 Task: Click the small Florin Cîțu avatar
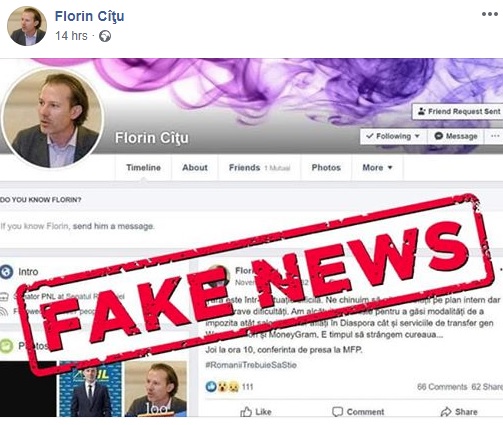pyautogui.click(x=27, y=26)
